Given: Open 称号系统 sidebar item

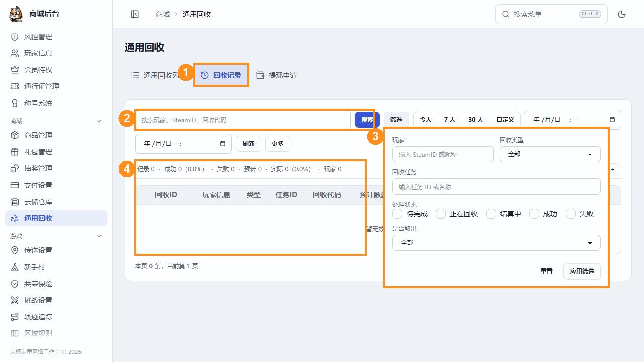Looking at the screenshot, I should coord(56,103).
